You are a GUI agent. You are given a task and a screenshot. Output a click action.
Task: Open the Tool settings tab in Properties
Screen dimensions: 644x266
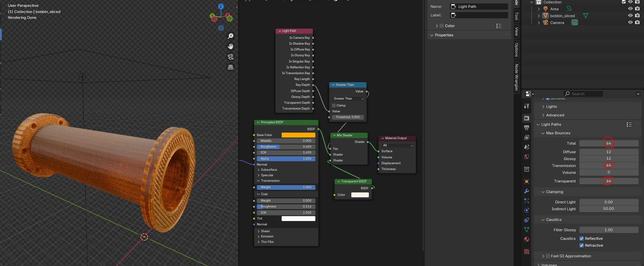pyautogui.click(x=527, y=106)
